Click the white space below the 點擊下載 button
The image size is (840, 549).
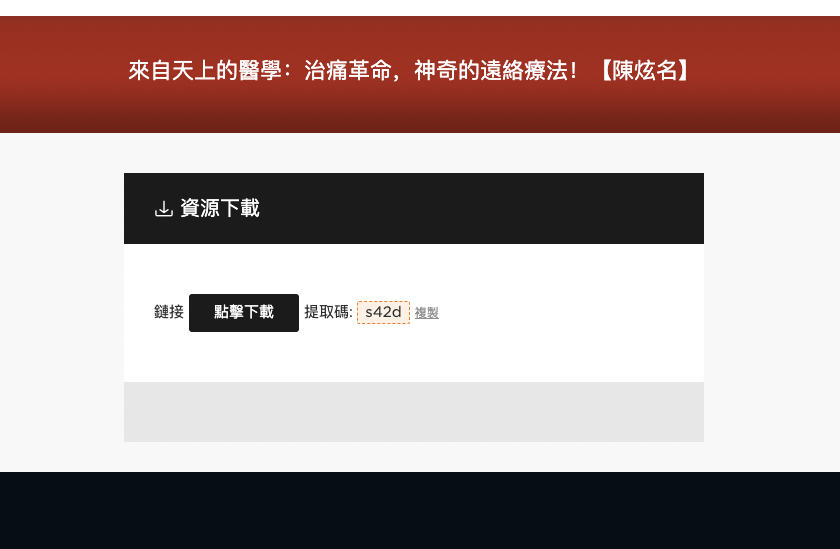[x=244, y=357]
